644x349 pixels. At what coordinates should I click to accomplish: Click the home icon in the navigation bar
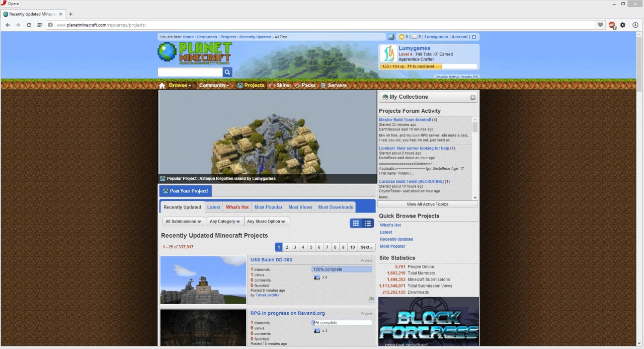click(162, 85)
